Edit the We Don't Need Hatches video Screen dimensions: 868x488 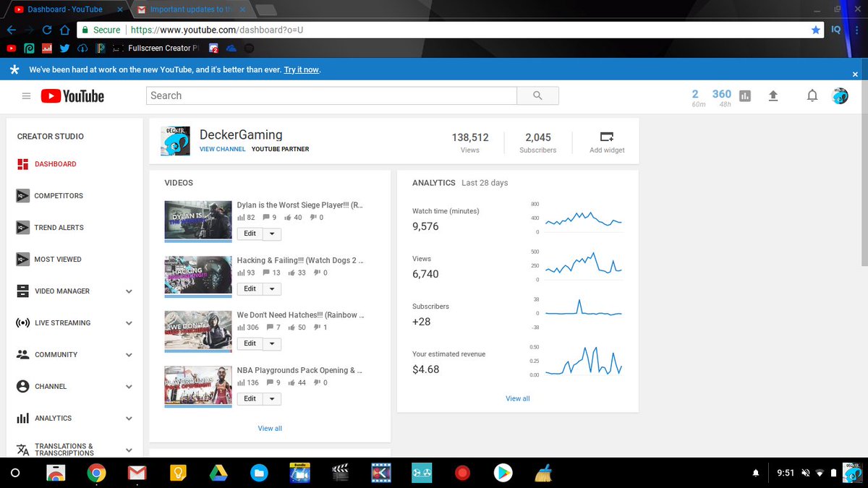coord(250,343)
